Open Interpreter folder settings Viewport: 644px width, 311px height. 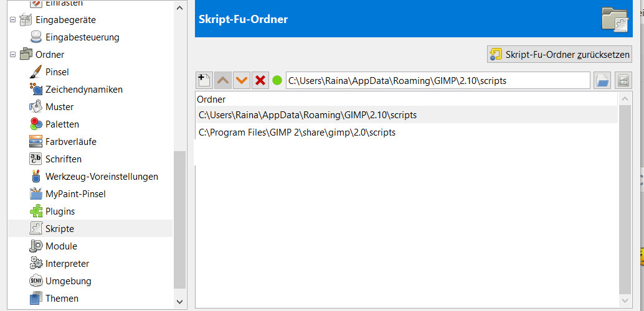pos(67,264)
